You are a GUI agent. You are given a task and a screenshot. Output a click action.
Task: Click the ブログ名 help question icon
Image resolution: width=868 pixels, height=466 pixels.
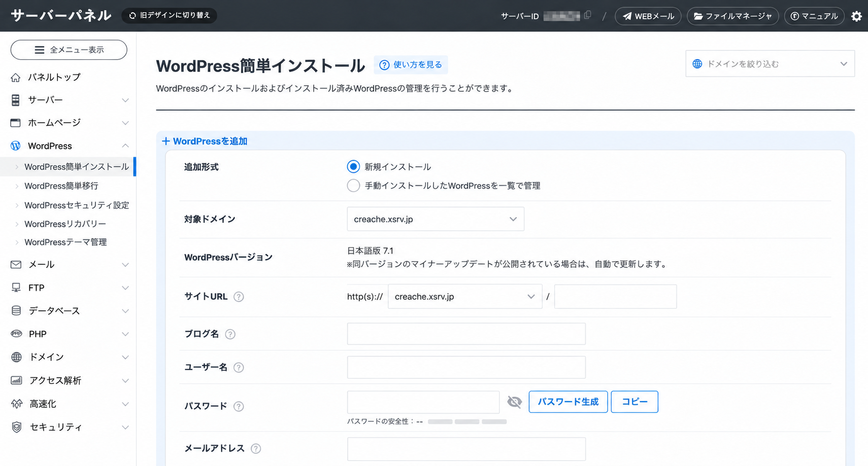[230, 334]
